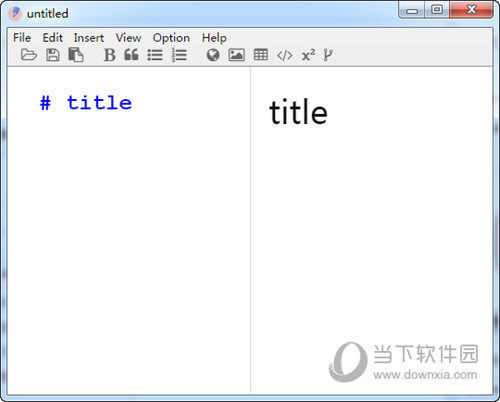Viewport: 500px width, 402px height.
Task: Insert table using grid icon
Action: coord(261,55)
